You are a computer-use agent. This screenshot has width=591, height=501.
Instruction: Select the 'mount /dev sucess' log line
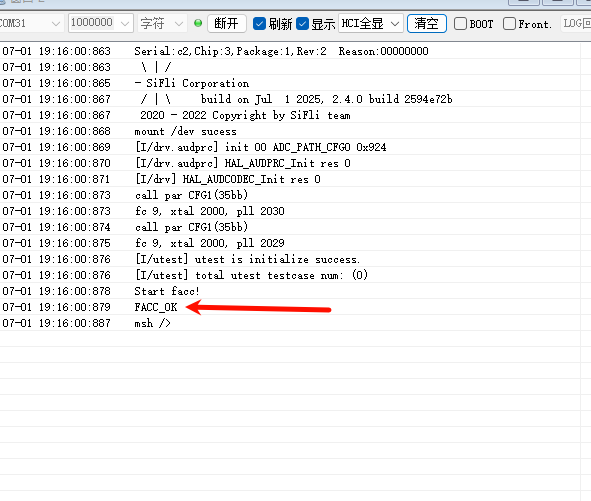point(185,131)
